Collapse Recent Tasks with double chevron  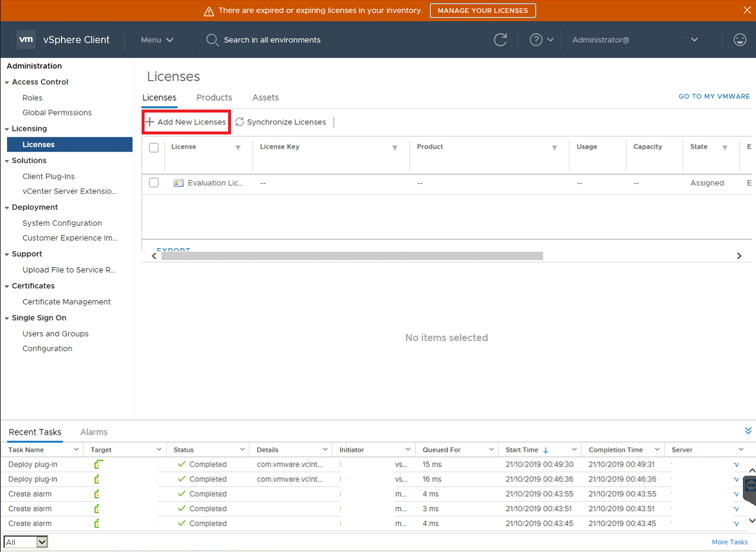tap(748, 431)
